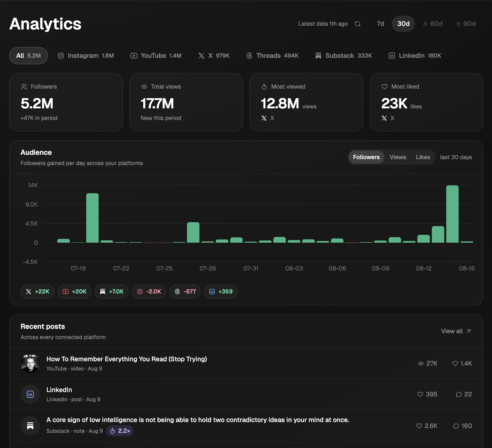Open View all recent posts
Viewport: 492px width, 448px height.
456,331
